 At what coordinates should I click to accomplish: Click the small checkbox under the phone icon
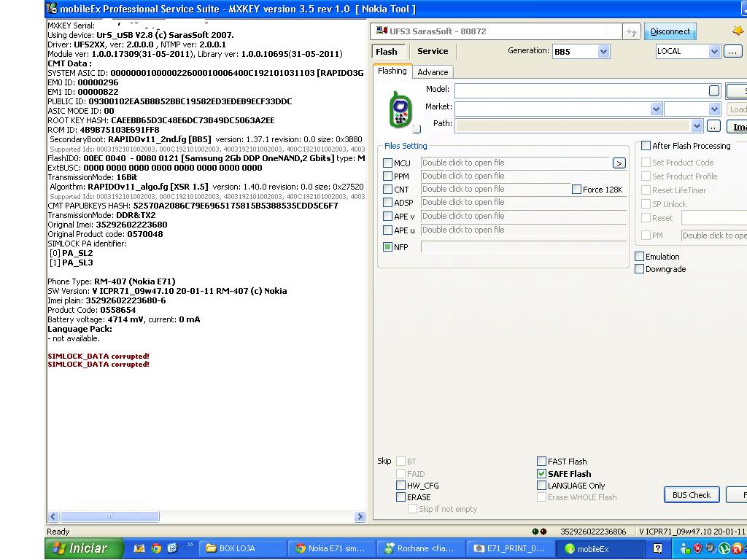417,129
